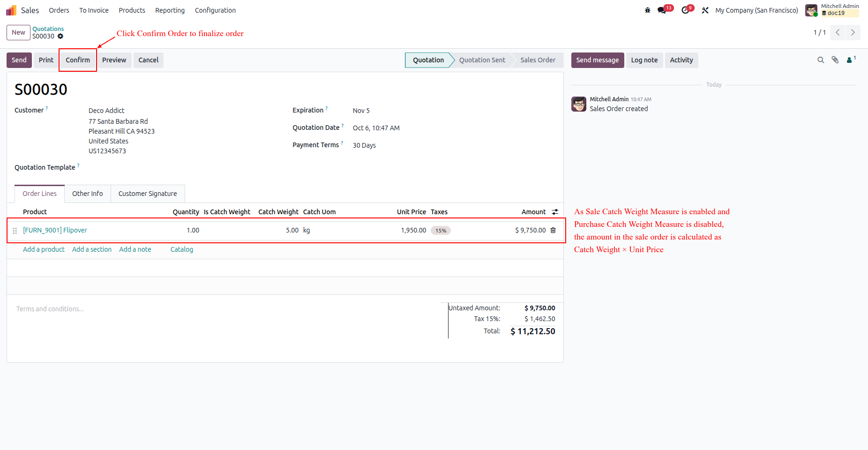Click the Add a product link
Viewport: 868px width, 450px height.
[x=44, y=249]
